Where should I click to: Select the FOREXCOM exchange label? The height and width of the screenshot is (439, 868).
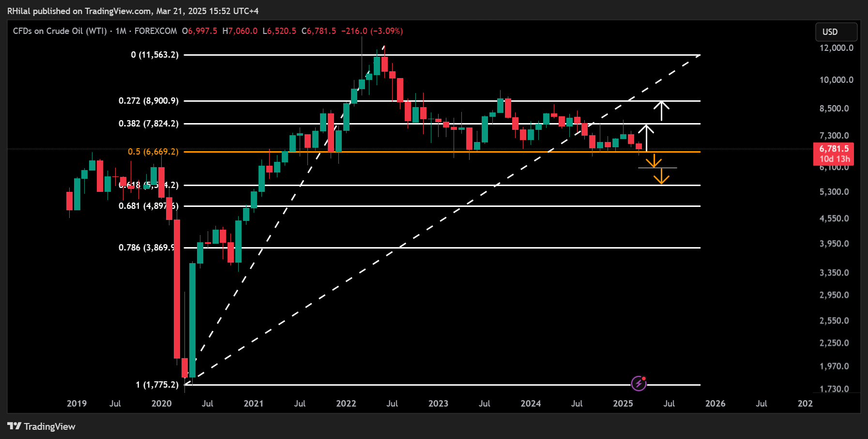tap(155, 31)
